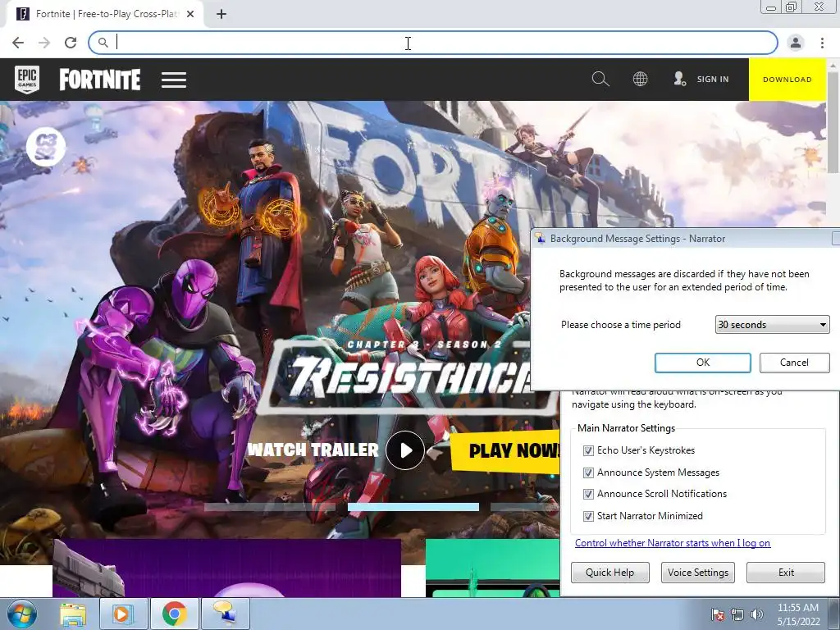Open Windows Media Player from taskbar
840x630 pixels.
click(123, 614)
